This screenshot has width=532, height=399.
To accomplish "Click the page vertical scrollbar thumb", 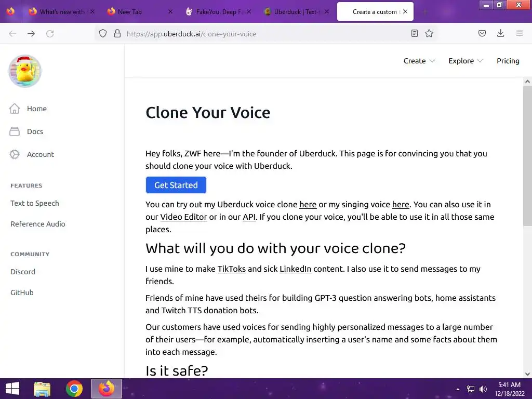I will pos(527,156).
